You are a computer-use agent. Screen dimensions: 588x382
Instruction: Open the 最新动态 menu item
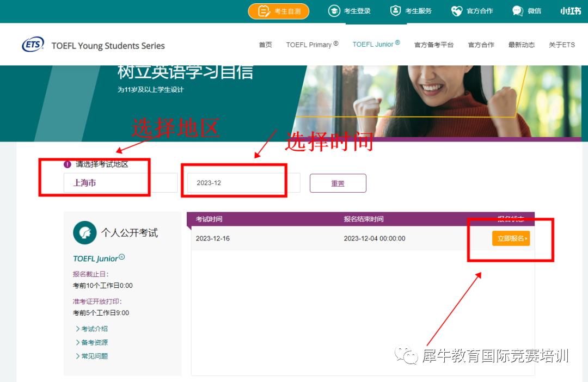pos(521,45)
